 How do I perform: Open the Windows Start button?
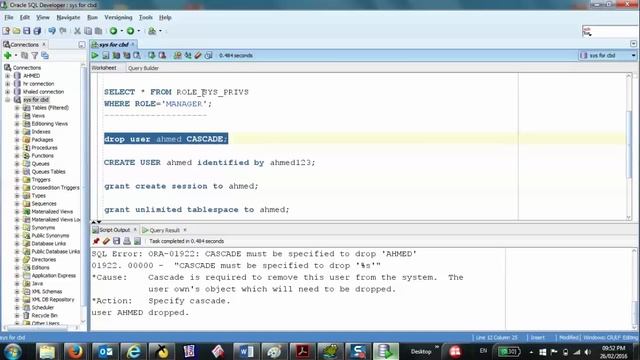(13, 351)
